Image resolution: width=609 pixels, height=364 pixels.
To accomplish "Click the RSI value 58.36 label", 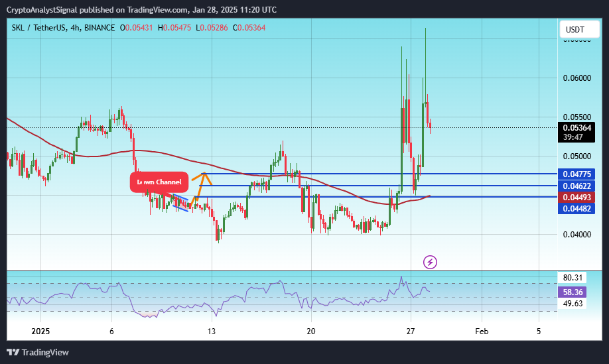I will coord(572,292).
